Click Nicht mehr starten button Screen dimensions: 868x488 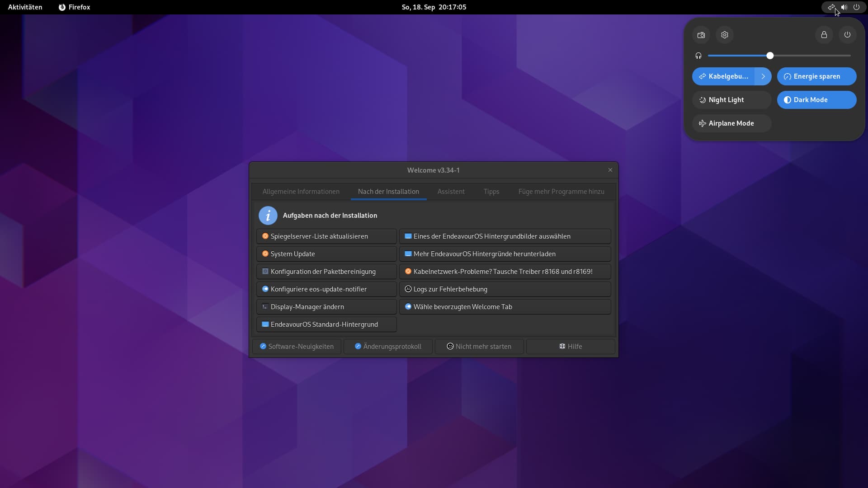click(479, 346)
